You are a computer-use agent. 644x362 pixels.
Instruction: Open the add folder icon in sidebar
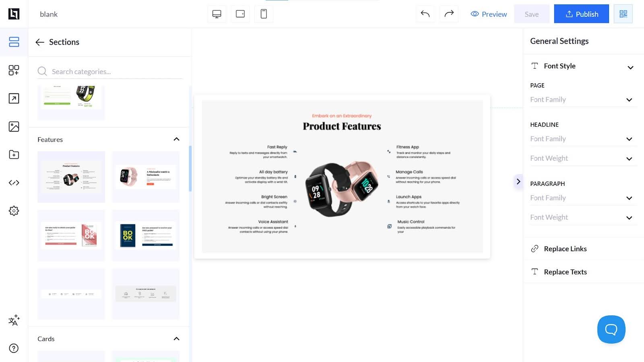tap(14, 154)
